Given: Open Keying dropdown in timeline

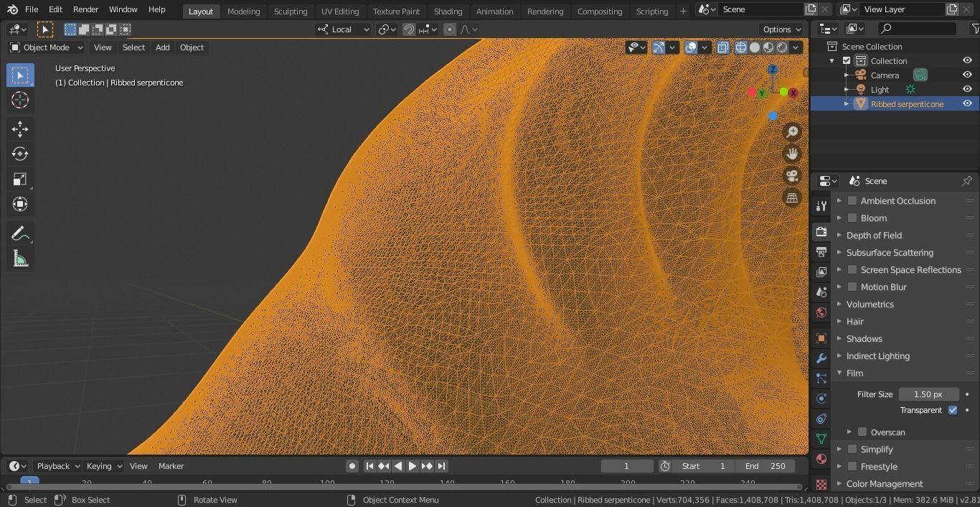Looking at the screenshot, I should tap(104, 466).
